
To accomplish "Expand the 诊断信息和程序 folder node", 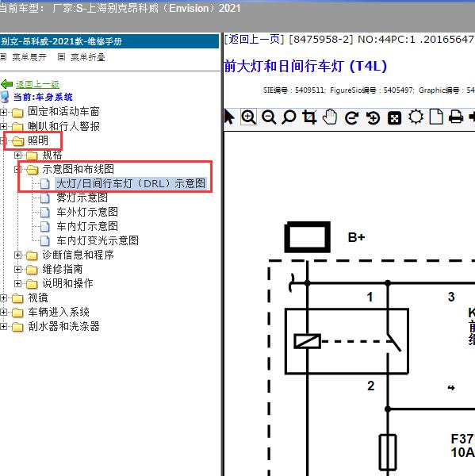I will tap(17, 255).
